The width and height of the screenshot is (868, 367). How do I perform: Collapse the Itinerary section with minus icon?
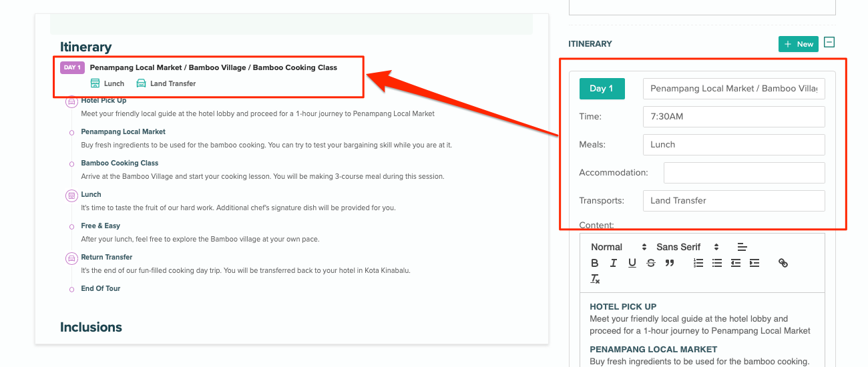pos(829,43)
